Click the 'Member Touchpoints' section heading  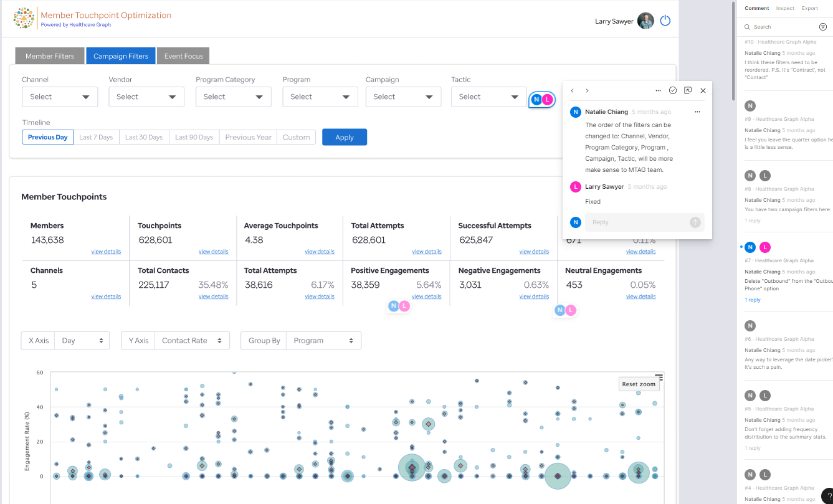tap(64, 197)
